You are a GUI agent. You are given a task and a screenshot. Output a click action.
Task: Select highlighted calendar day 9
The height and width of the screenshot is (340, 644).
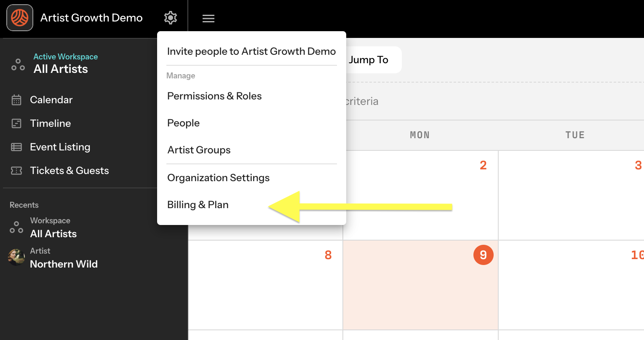pos(483,255)
